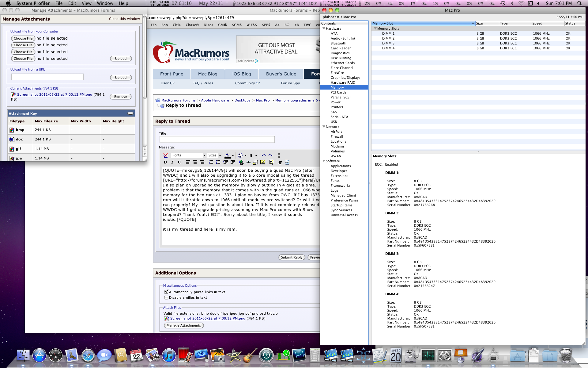Click the Insert Image icon
The height and width of the screenshot is (368, 588).
click(262, 162)
